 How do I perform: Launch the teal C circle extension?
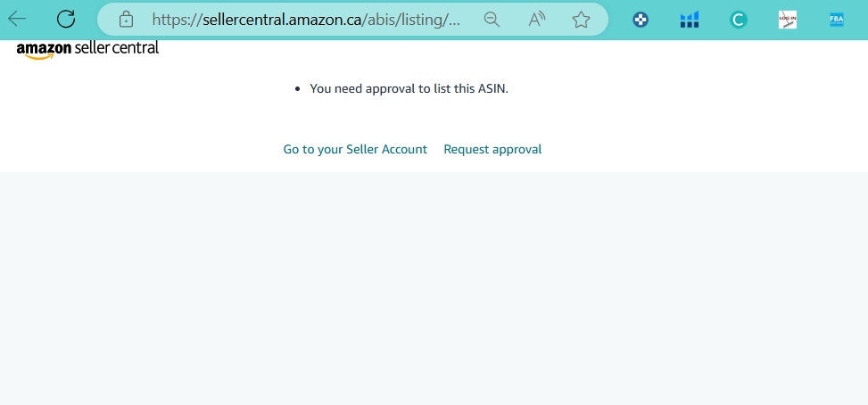[x=738, y=20]
